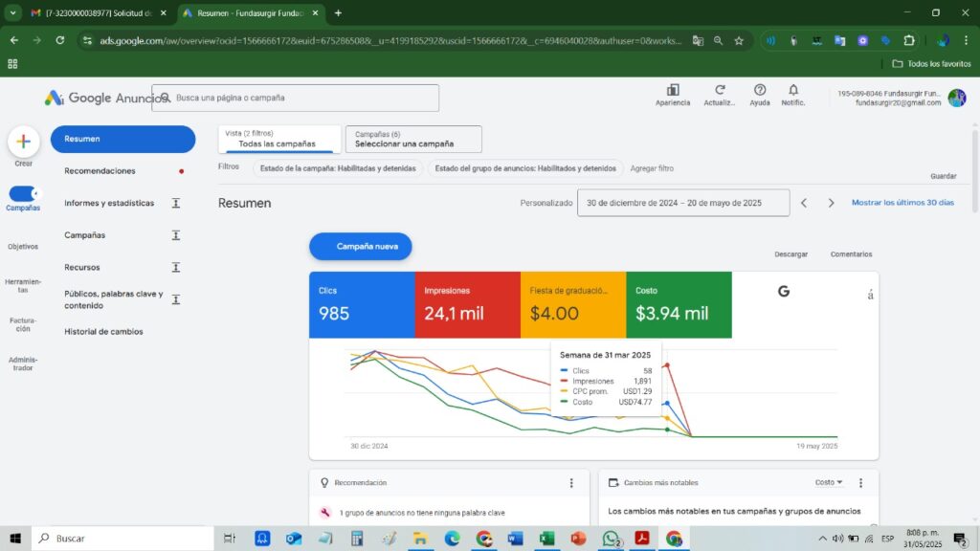
Task: Open recommendation card three-dot menu
Action: [x=571, y=483]
